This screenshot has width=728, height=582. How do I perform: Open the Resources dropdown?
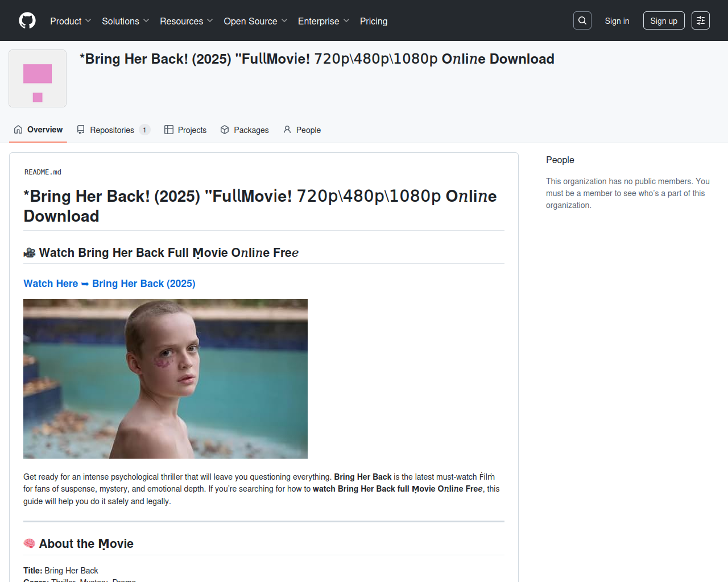[x=186, y=21]
